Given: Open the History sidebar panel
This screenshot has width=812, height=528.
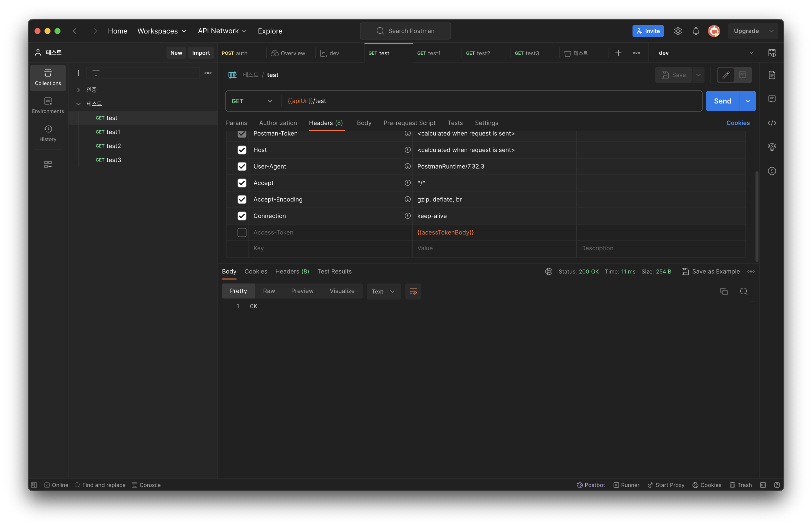Looking at the screenshot, I should click(48, 133).
